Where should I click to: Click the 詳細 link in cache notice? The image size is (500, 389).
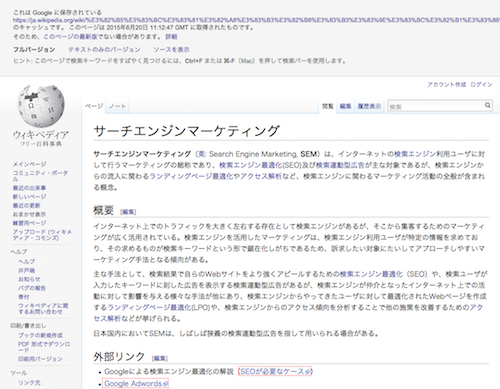pos(171,36)
